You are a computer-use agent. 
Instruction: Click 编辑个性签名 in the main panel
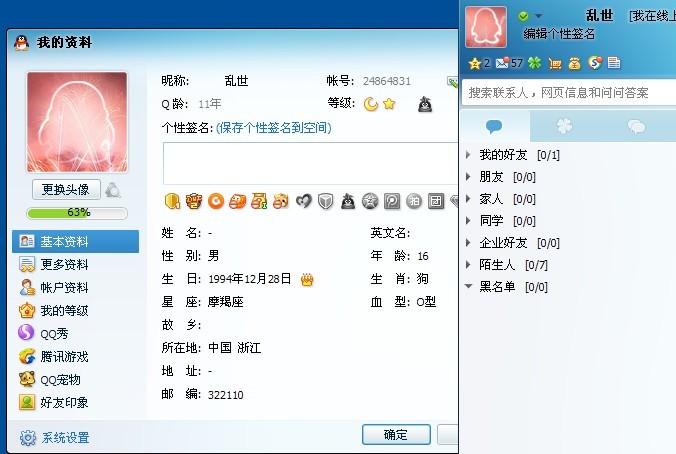tap(559, 34)
